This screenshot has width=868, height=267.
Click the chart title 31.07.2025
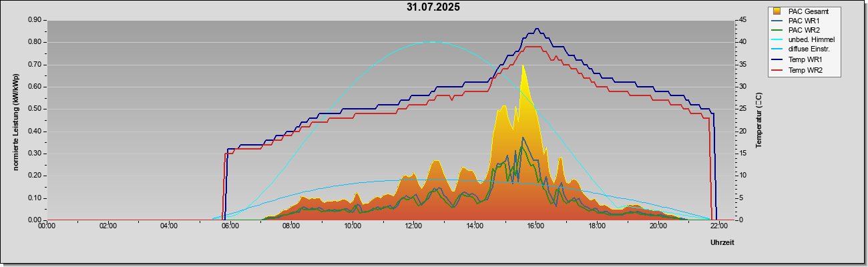point(433,7)
